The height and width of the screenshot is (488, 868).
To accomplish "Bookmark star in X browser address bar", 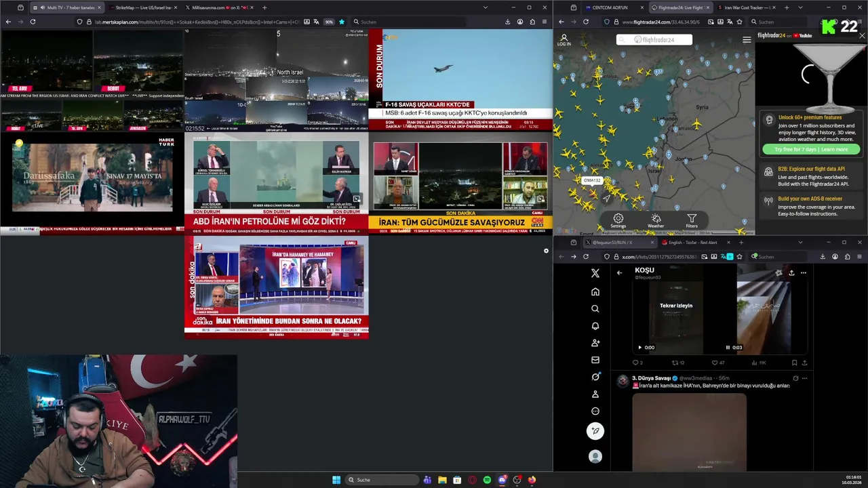I will [x=741, y=257].
